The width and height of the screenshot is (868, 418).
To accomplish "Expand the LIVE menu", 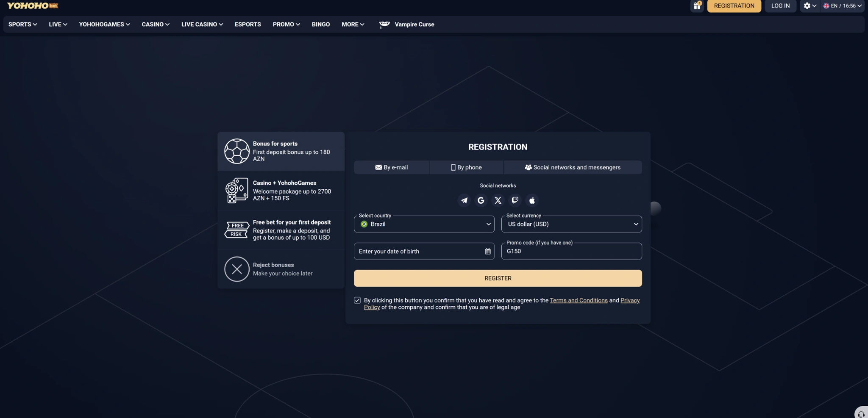I will point(58,25).
